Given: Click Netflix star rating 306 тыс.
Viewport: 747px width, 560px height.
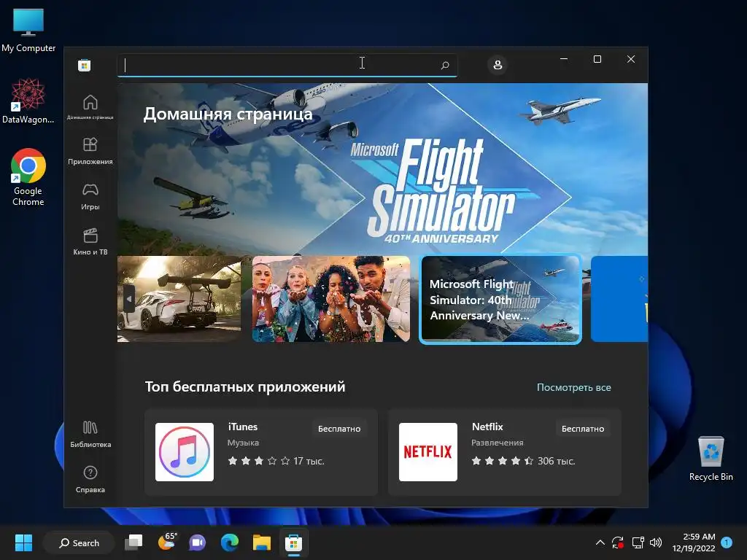Looking at the screenshot, I should tap(523, 461).
